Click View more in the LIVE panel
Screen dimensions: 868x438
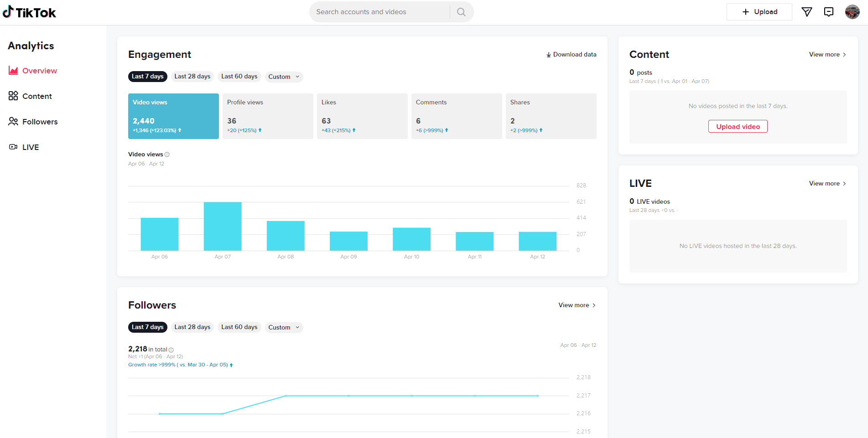tap(828, 184)
